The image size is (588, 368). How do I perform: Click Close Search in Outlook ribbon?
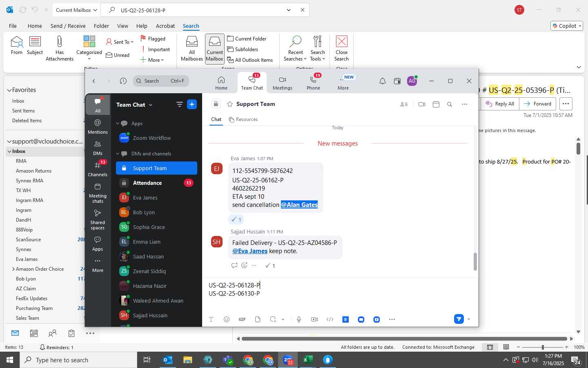pos(341,48)
